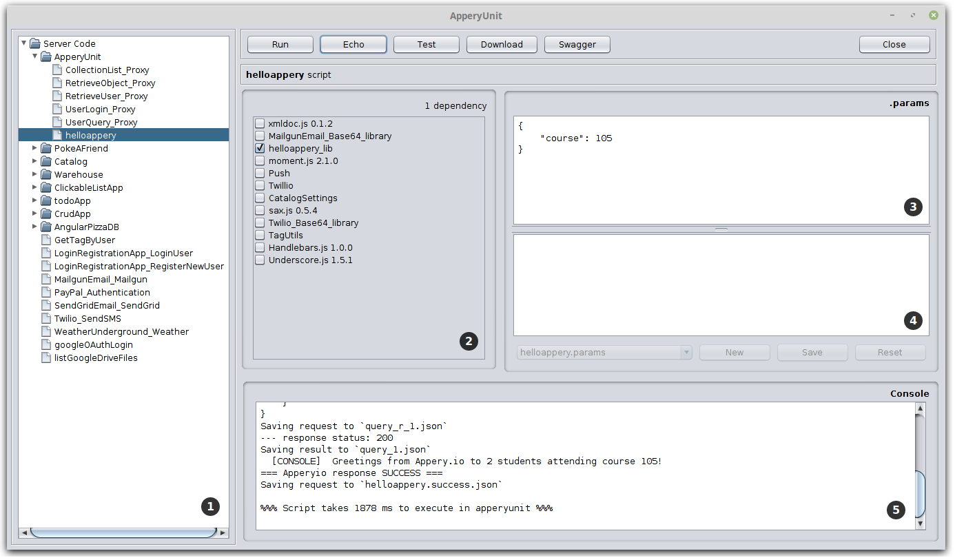
Task: Check the Twilio_Base64_library dependency
Action: tap(260, 222)
